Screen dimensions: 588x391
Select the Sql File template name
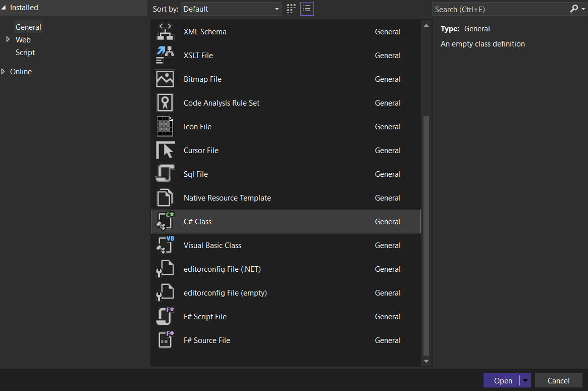point(195,174)
